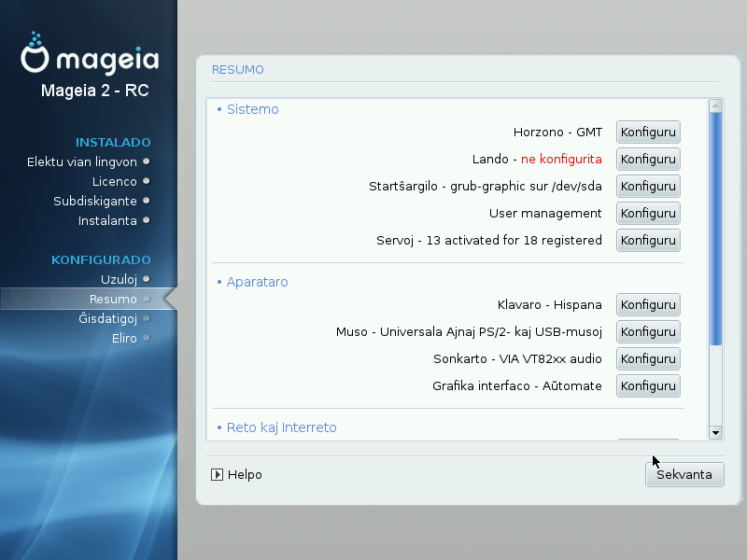Select the Licenco step in sidebar
The width and height of the screenshot is (747, 560).
(x=114, y=181)
